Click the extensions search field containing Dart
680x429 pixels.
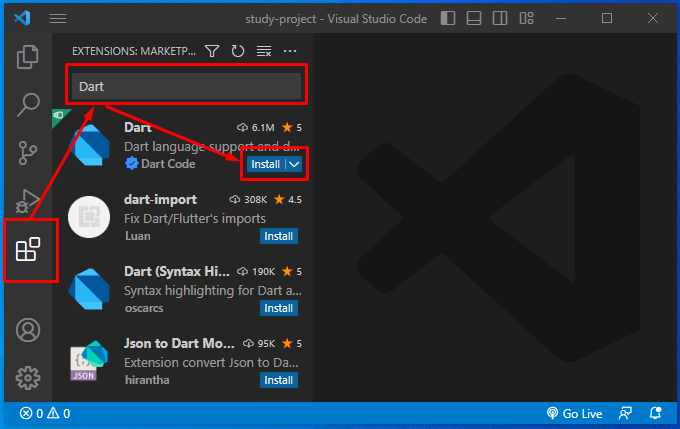[186, 86]
